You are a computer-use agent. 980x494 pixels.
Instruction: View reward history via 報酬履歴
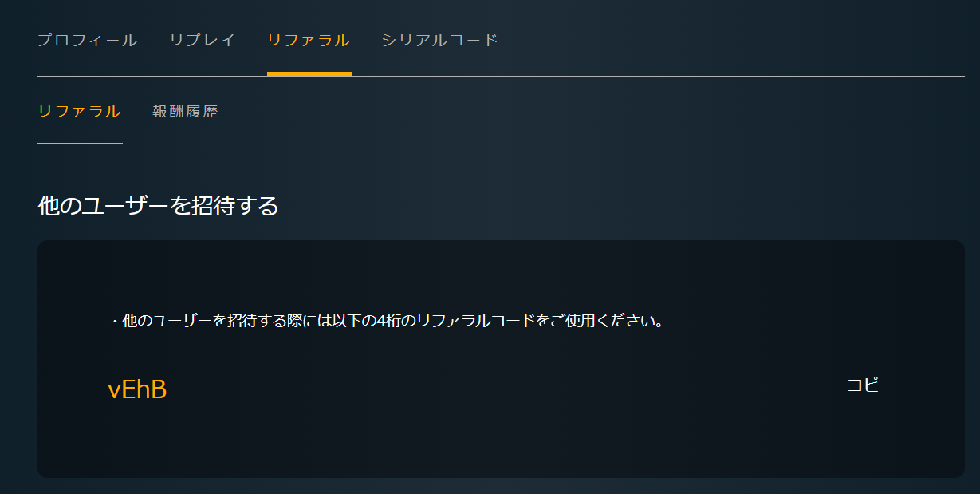185,112
